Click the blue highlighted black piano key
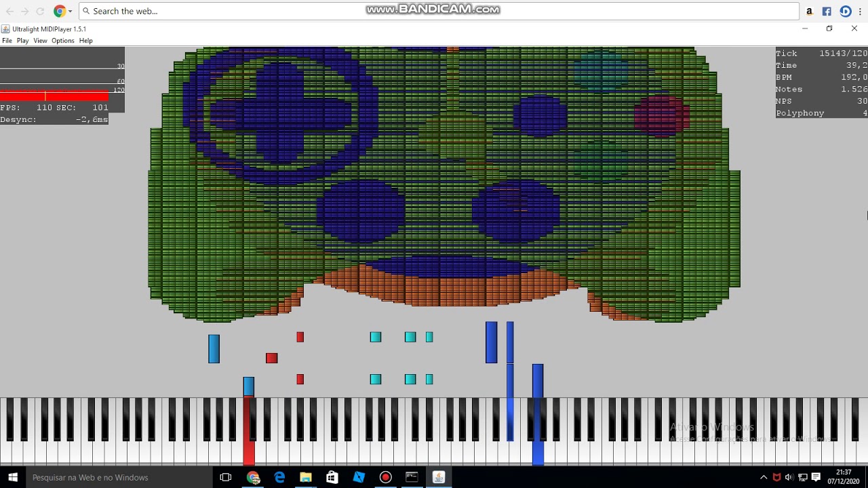Viewport: 868px width, 488px height. pos(510,419)
